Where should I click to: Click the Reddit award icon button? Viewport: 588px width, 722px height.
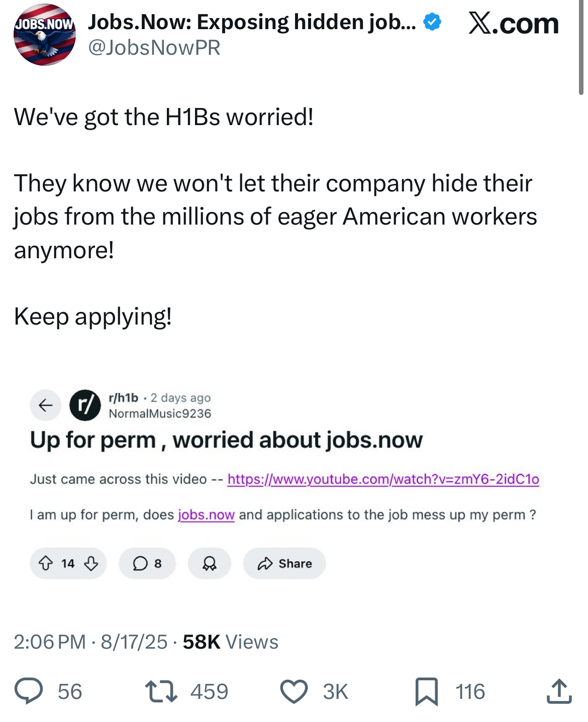pos(209,564)
